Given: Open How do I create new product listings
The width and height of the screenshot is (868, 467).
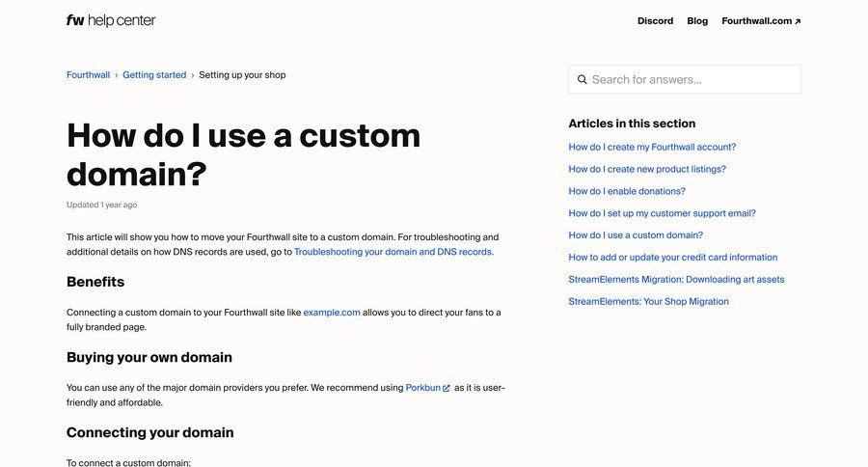Looking at the screenshot, I should pyautogui.click(x=647, y=169).
